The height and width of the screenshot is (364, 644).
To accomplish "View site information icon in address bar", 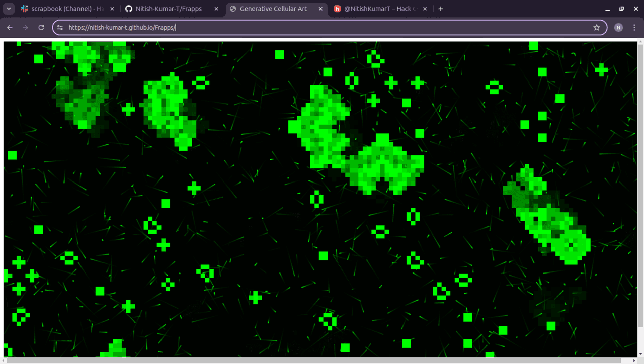I will coord(60,28).
